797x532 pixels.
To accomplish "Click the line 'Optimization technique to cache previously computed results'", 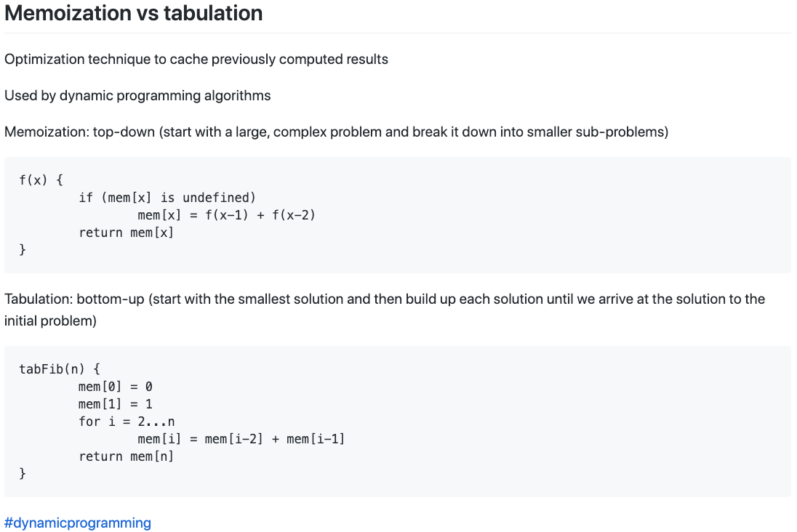I will point(196,60).
